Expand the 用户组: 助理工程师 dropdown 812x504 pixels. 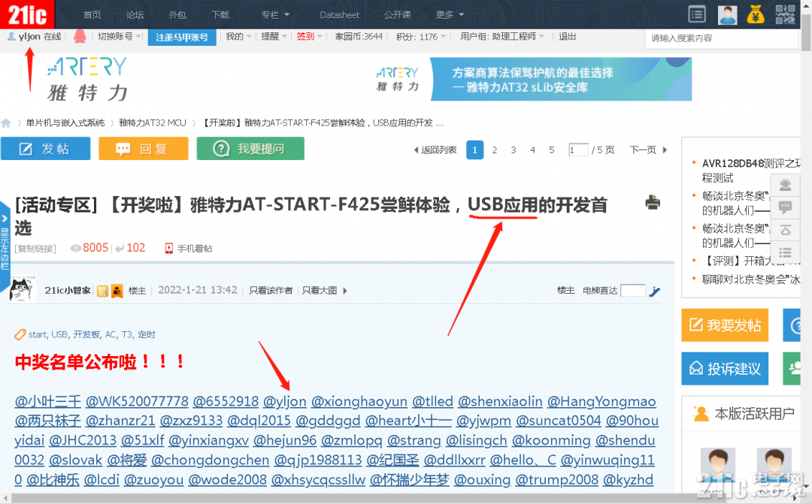coord(502,36)
